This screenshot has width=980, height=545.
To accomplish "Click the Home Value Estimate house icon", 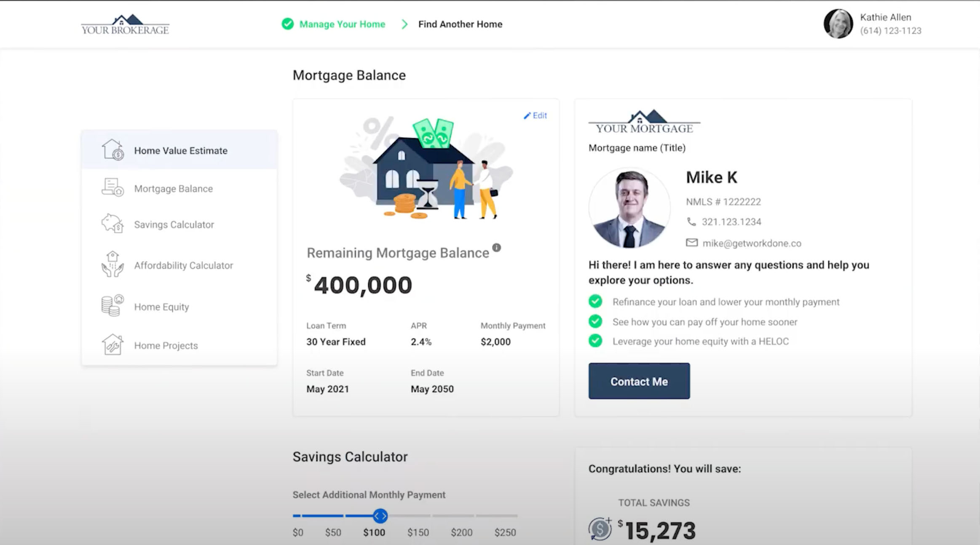I will click(x=112, y=150).
